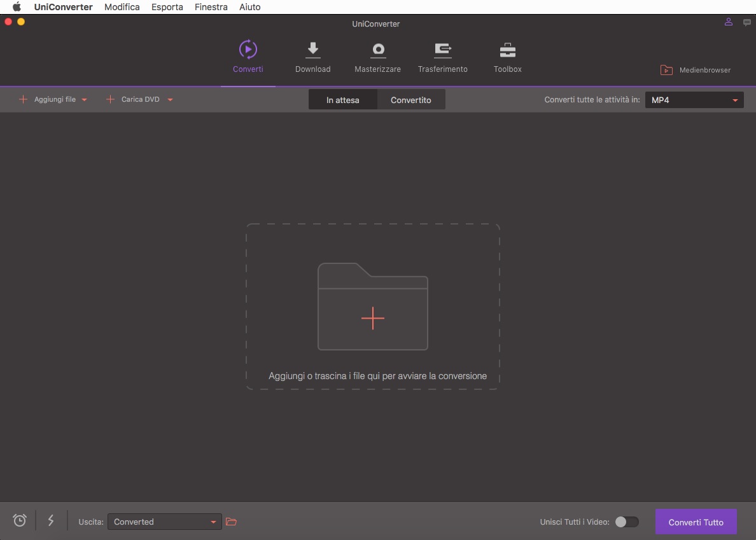Open the Finestra menu
This screenshot has width=756, height=540.
tap(211, 7)
